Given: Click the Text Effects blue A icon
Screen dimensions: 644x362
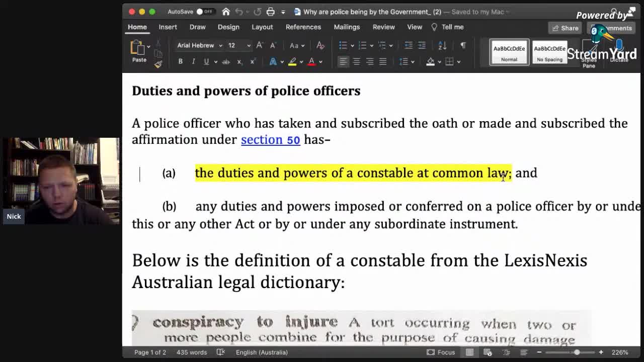Looking at the screenshot, I should tap(273, 61).
